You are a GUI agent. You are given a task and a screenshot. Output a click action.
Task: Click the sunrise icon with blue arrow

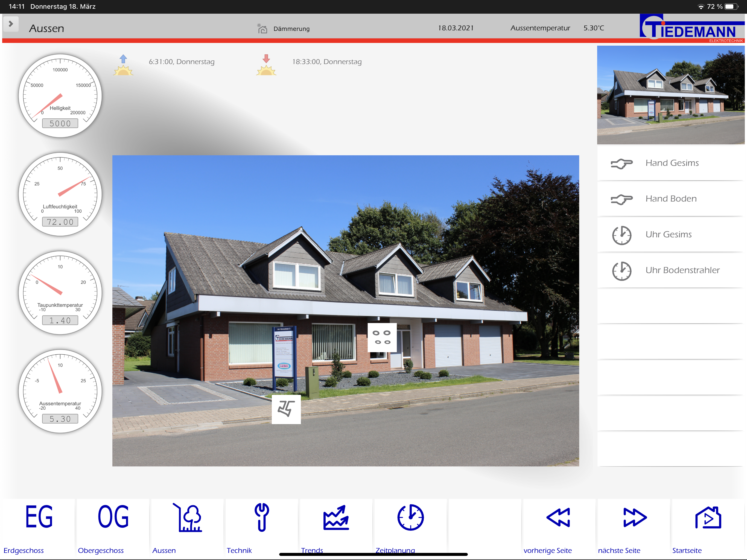point(123,65)
